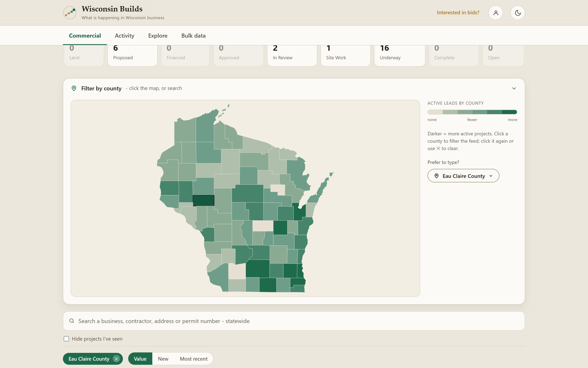This screenshot has width=588, height=368.
Task: Select the Proposed stage card
Action: (132, 55)
